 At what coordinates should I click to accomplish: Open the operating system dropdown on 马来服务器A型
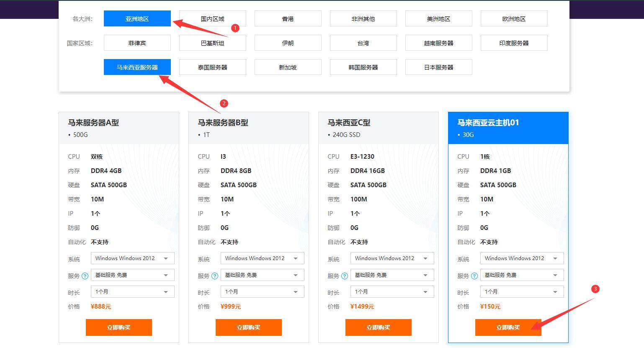[132, 258]
